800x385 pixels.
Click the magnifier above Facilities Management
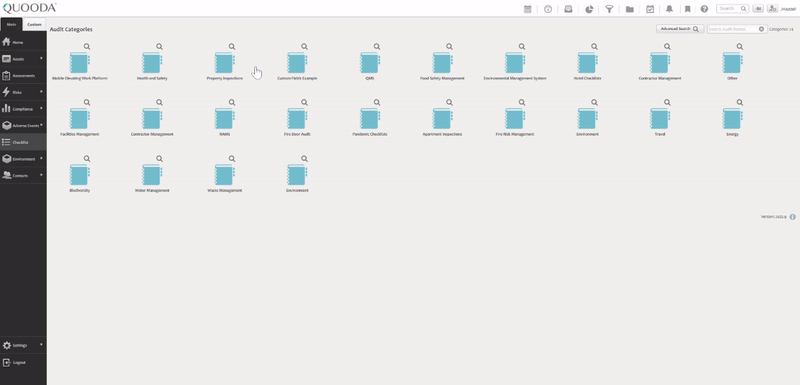click(x=87, y=102)
